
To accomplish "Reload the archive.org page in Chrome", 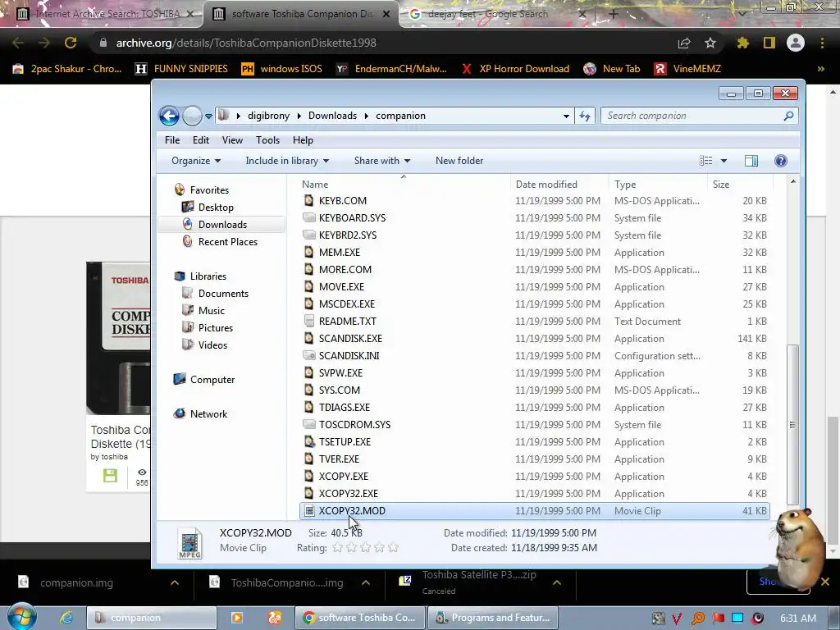I will coord(71,43).
